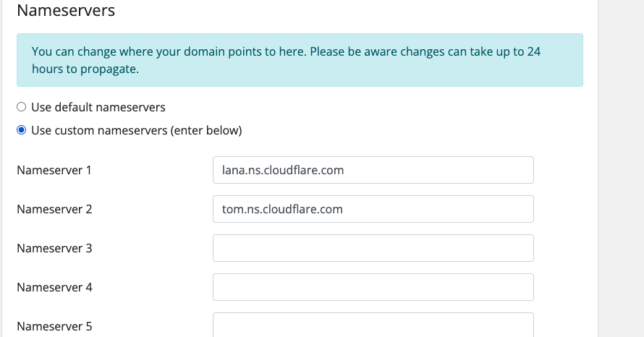The height and width of the screenshot is (337, 644).
Task: Click the blue propagation notice box
Action: point(300,60)
